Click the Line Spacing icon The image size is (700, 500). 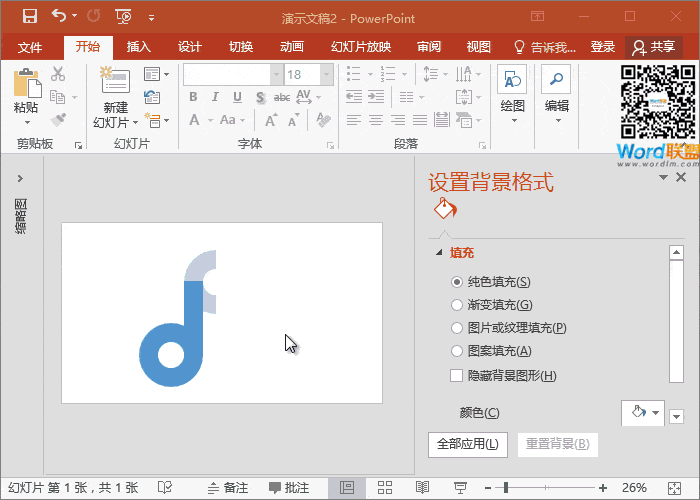click(x=431, y=74)
